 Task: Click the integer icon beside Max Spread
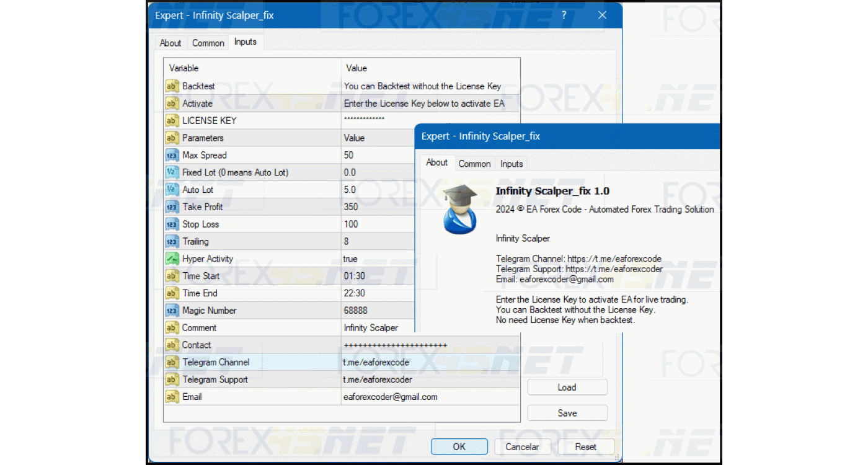[x=172, y=155]
